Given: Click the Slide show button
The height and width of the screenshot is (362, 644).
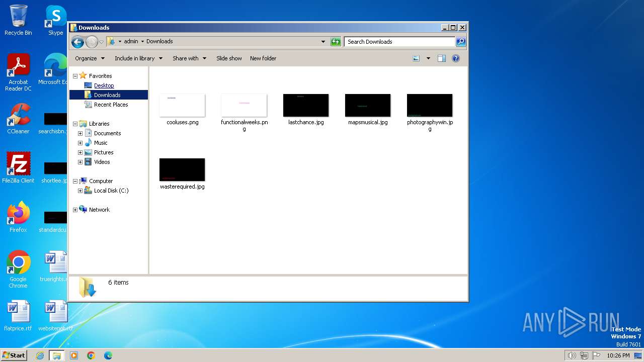Looking at the screenshot, I should tap(229, 58).
